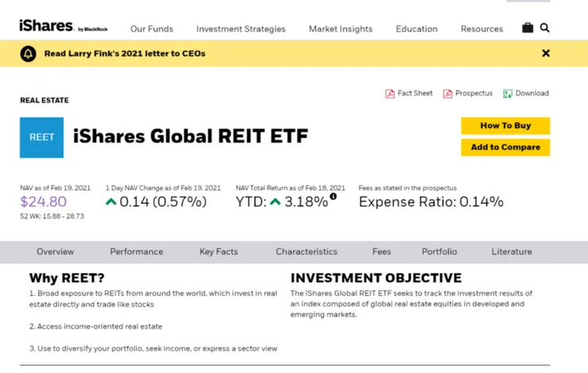Click the bell notification icon
Image resolution: width=588 pixels, height=373 pixels.
(29, 54)
